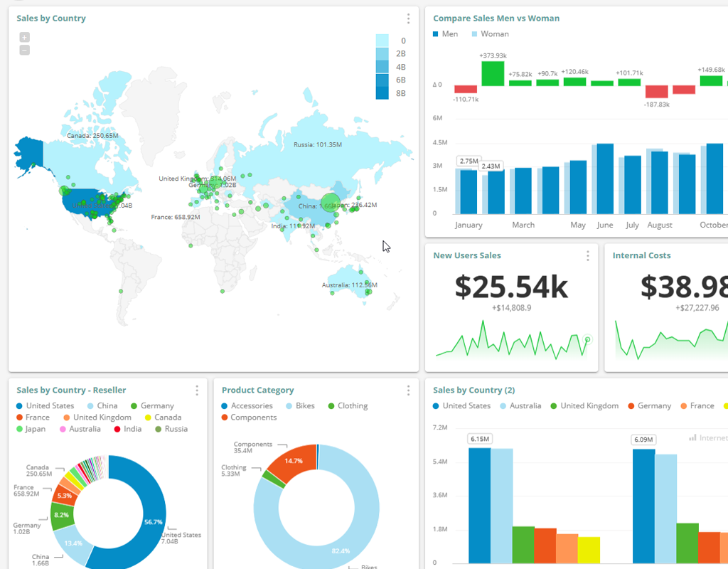
Task: Click the map zoom out minus button
Action: tap(24, 50)
